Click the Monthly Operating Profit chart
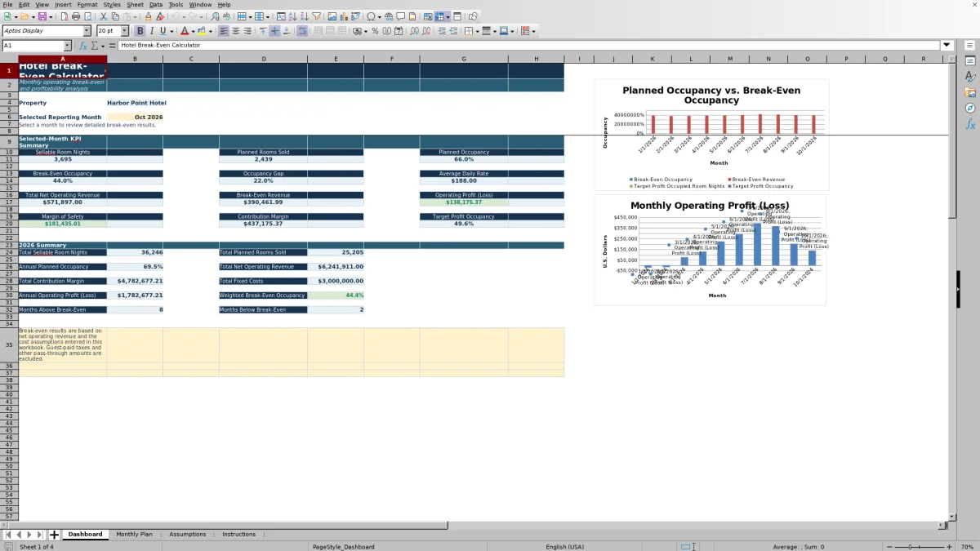 (x=710, y=250)
